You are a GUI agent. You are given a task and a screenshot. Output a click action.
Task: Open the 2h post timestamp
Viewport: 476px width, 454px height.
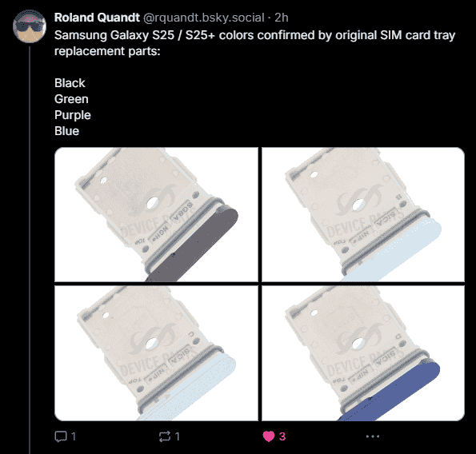tap(282, 18)
